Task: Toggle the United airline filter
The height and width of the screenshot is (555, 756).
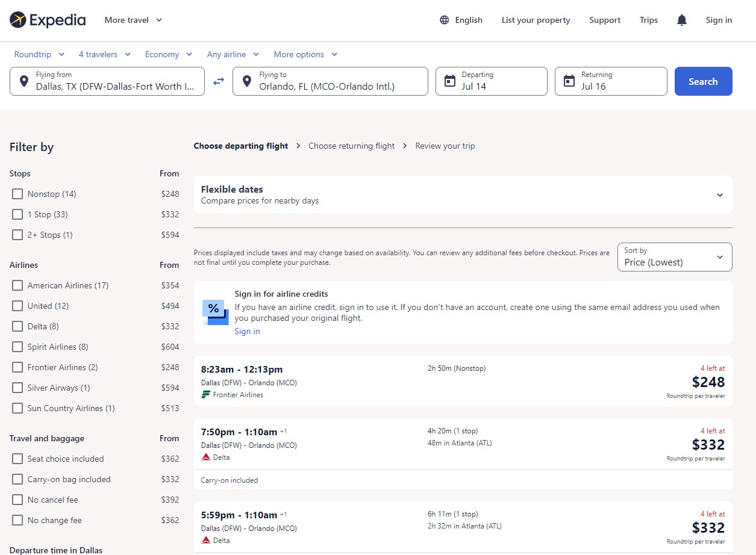Action: 17,306
